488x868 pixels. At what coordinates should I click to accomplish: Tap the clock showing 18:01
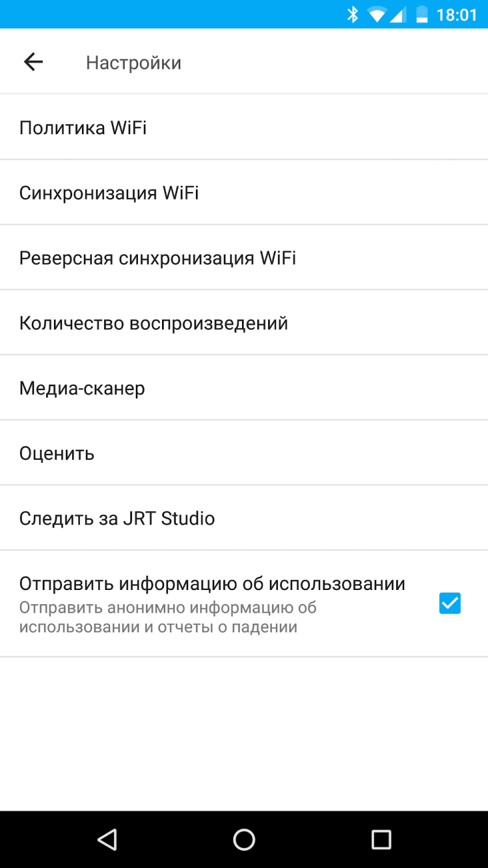(x=457, y=14)
